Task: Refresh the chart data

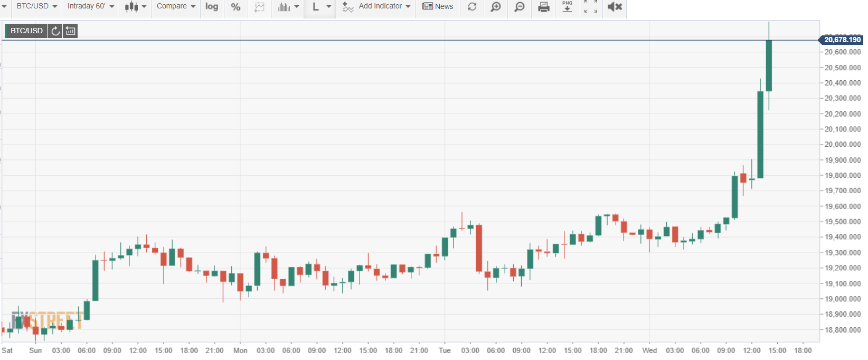Action: [472, 7]
